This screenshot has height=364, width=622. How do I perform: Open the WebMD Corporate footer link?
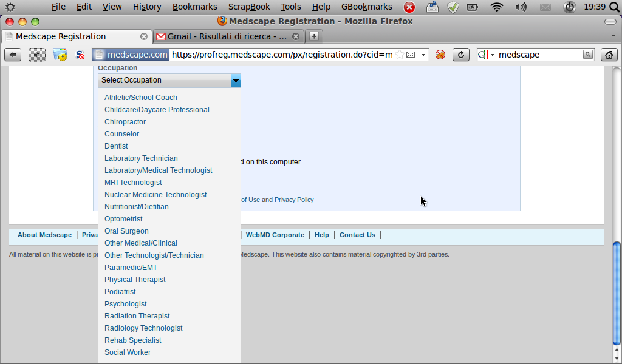(275, 235)
